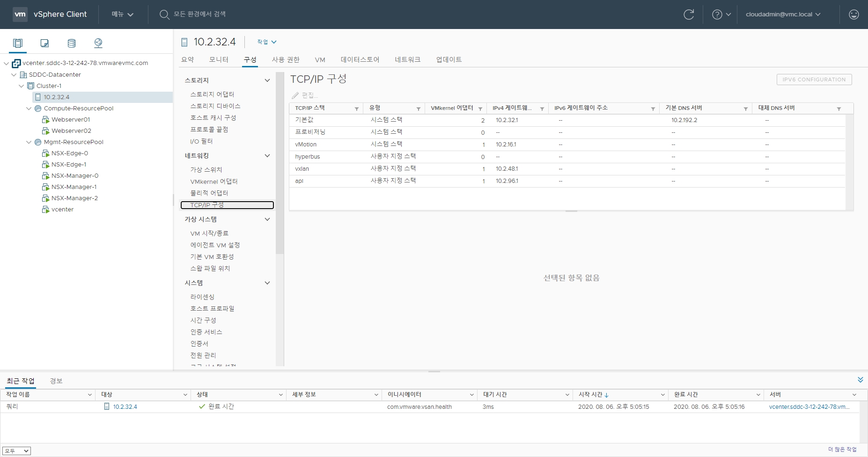Click the global search field

[x=199, y=15]
